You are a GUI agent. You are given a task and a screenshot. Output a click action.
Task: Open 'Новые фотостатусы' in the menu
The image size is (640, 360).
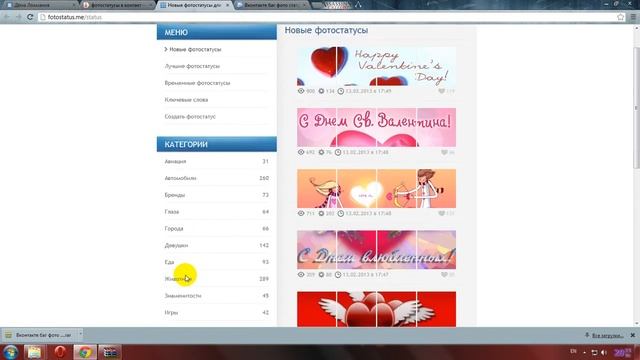195,49
